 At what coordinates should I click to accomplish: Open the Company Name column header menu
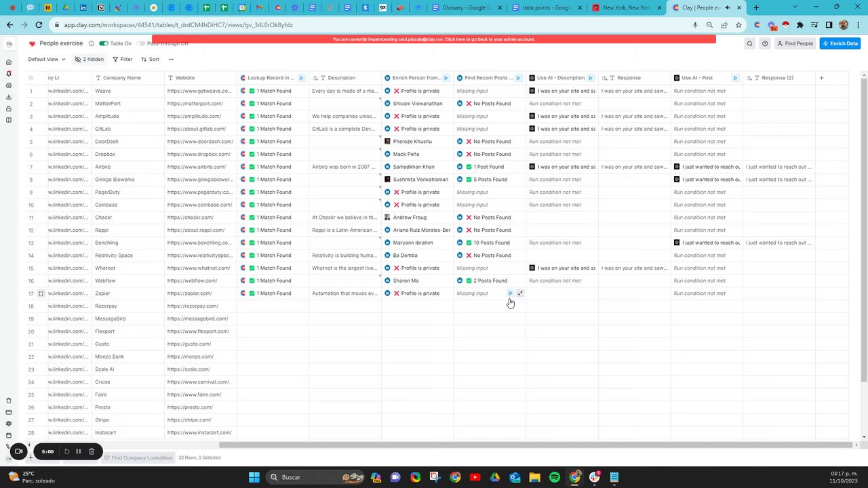click(x=128, y=78)
